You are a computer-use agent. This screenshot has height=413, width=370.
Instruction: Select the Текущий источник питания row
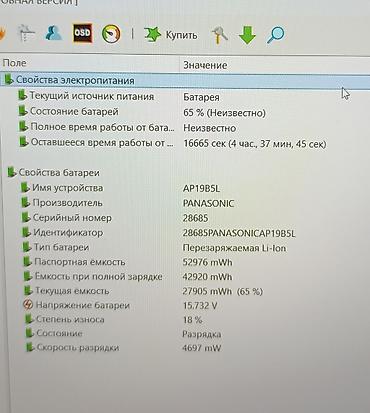pyautogui.click(x=92, y=96)
